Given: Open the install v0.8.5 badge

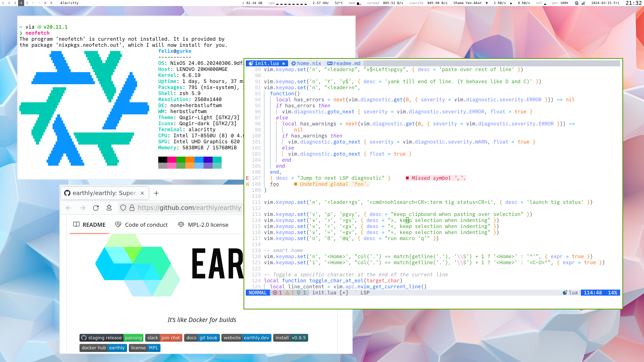Looking at the screenshot, I should point(291,338).
